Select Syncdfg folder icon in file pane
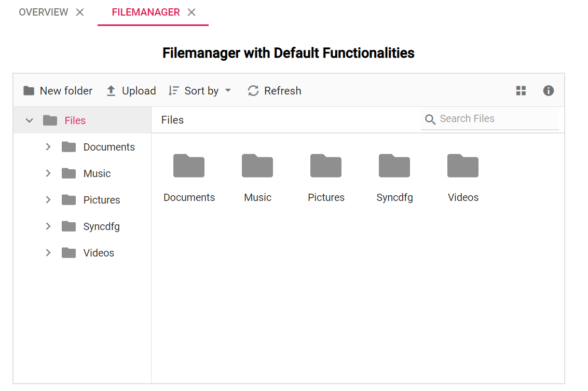 point(394,166)
